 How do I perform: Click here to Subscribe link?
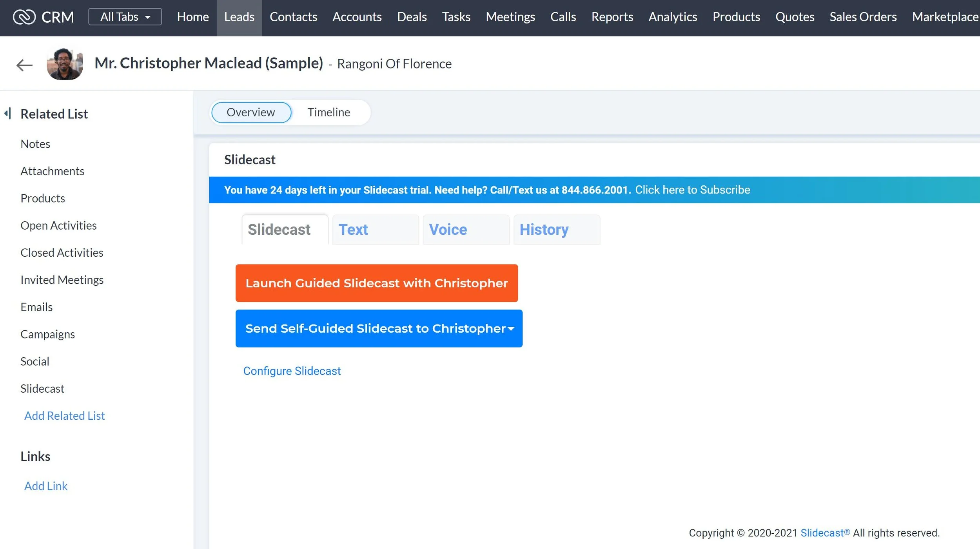692,190
